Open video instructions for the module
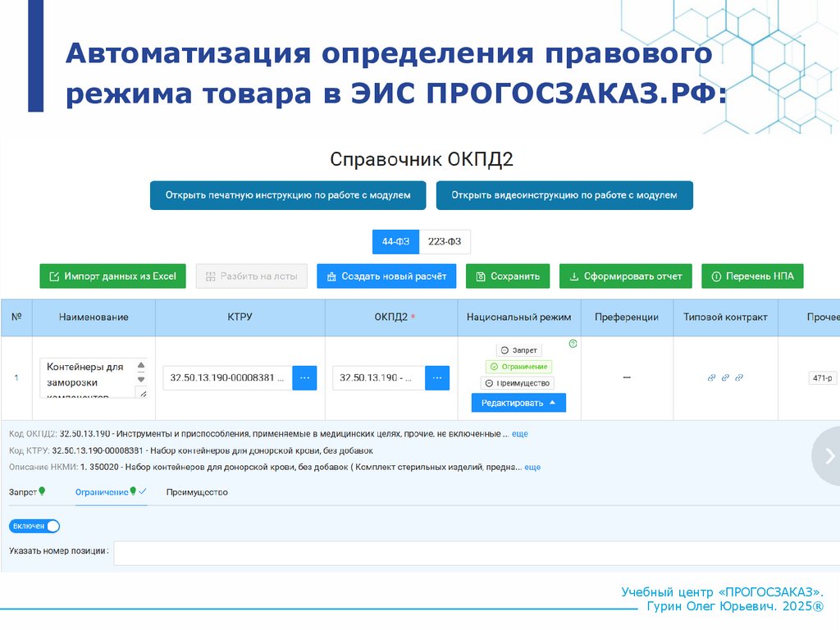The height and width of the screenshot is (630, 840). (x=564, y=195)
